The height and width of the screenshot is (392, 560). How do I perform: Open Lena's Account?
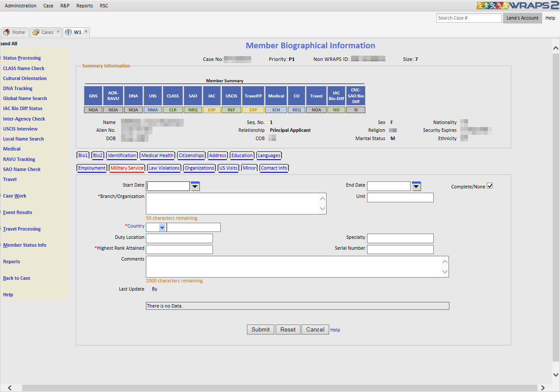[522, 18]
